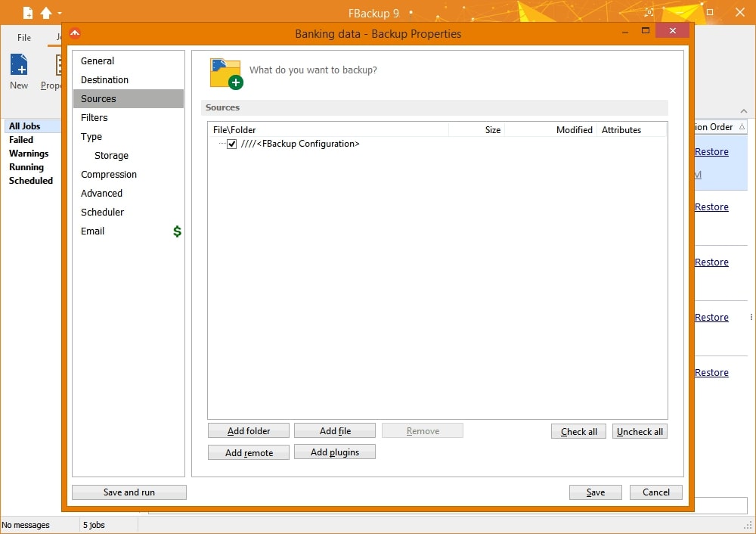Save the backup properties

click(x=596, y=492)
